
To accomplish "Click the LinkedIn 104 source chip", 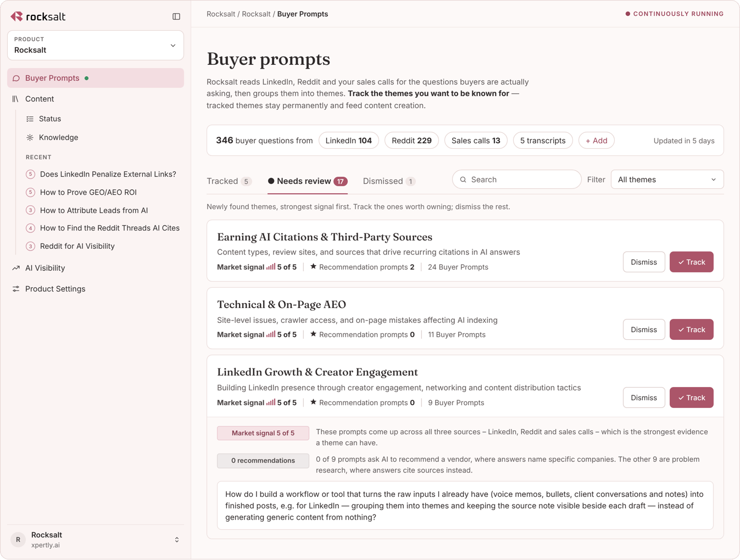I will pos(349,141).
